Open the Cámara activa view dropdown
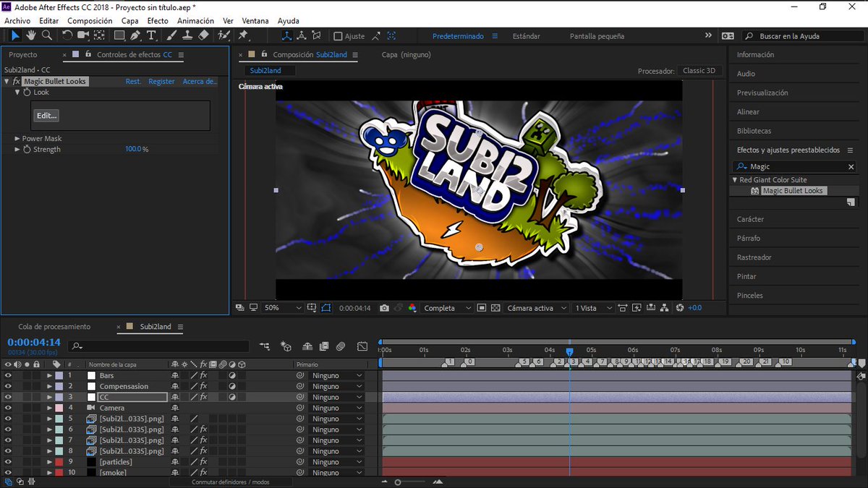 click(x=536, y=308)
